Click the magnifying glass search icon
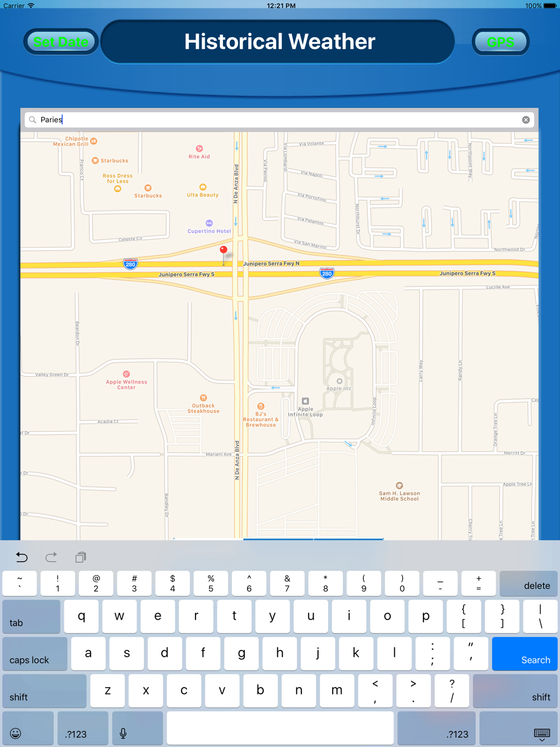560x747 pixels. [32, 120]
